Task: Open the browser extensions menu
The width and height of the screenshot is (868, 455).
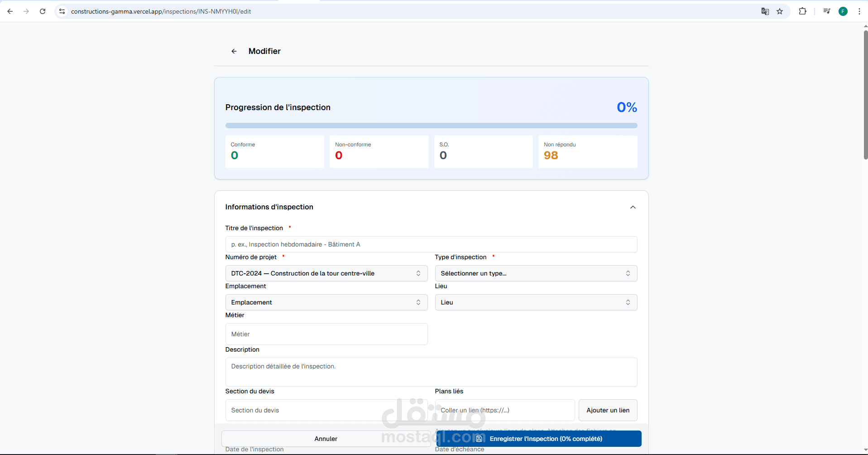Action: click(x=803, y=11)
